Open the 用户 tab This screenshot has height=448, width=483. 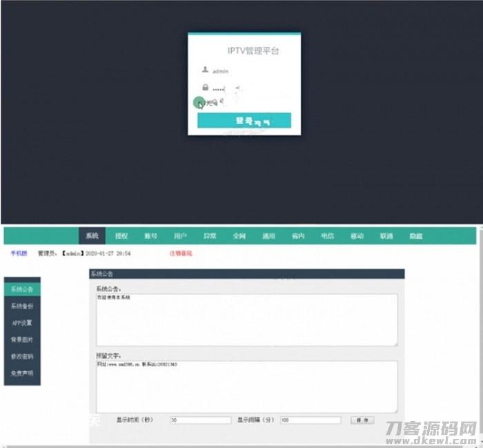tap(180, 235)
